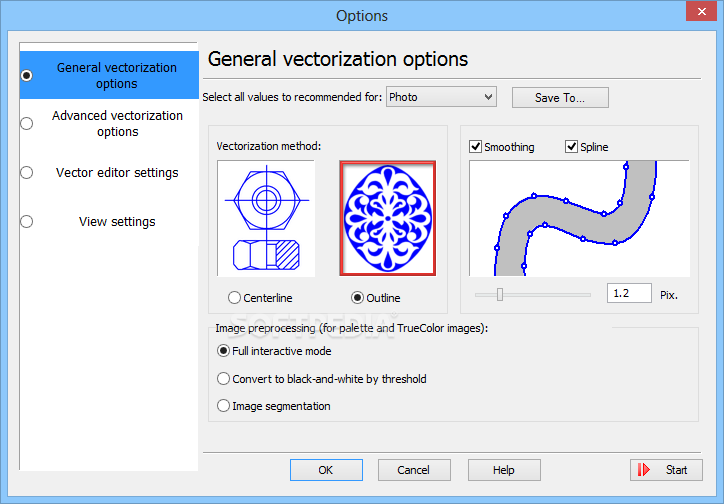724x504 pixels.
Task: Click the smoothing pixel slider thumb
Action: pyautogui.click(x=500, y=294)
